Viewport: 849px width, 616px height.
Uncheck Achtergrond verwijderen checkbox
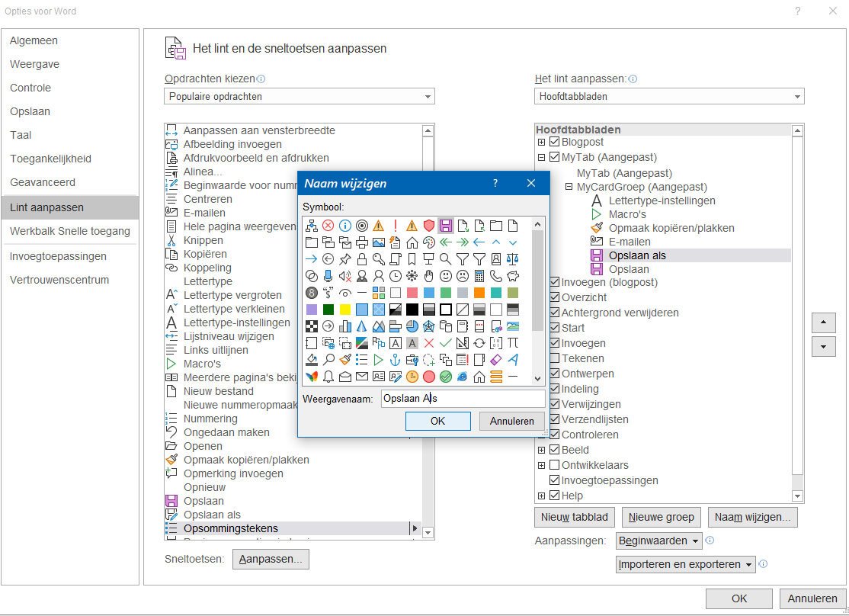point(555,312)
